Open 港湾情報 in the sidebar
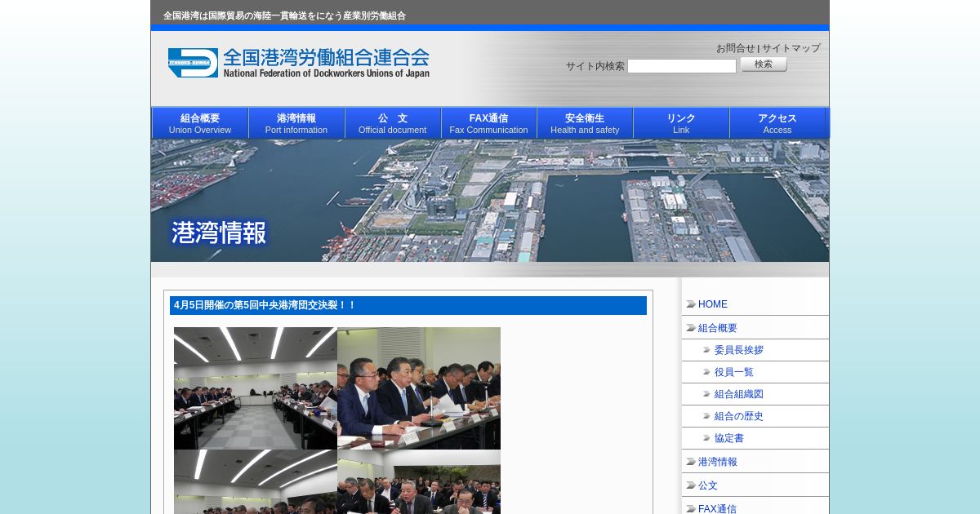 (718, 462)
